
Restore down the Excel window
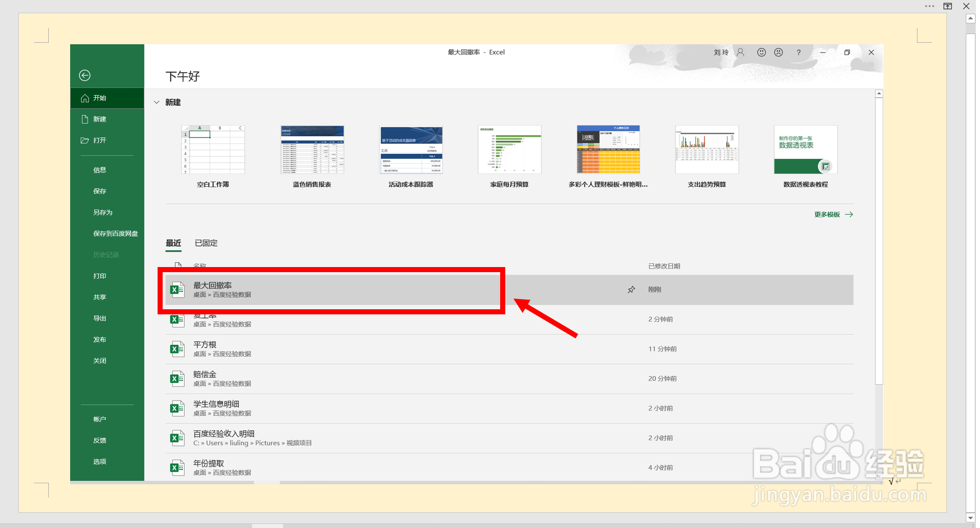click(847, 52)
